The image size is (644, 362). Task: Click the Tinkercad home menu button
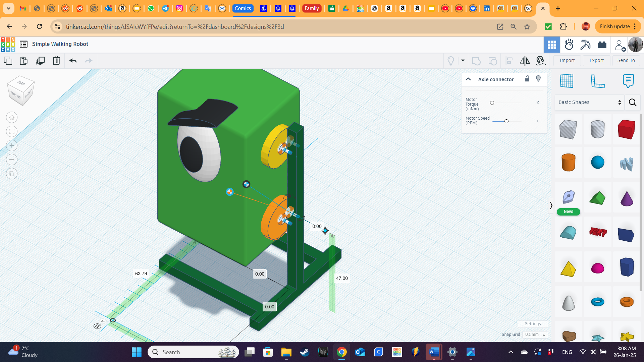click(8, 44)
